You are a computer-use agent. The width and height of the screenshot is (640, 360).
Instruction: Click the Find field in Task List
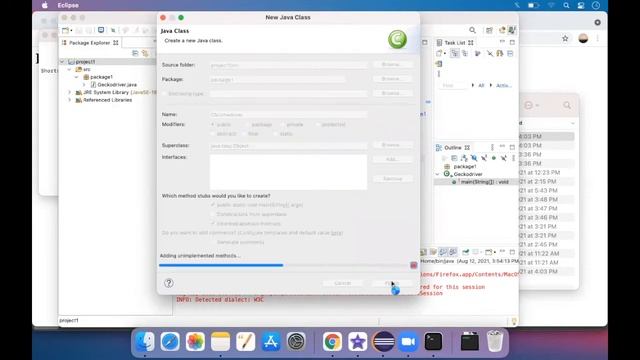point(453,85)
